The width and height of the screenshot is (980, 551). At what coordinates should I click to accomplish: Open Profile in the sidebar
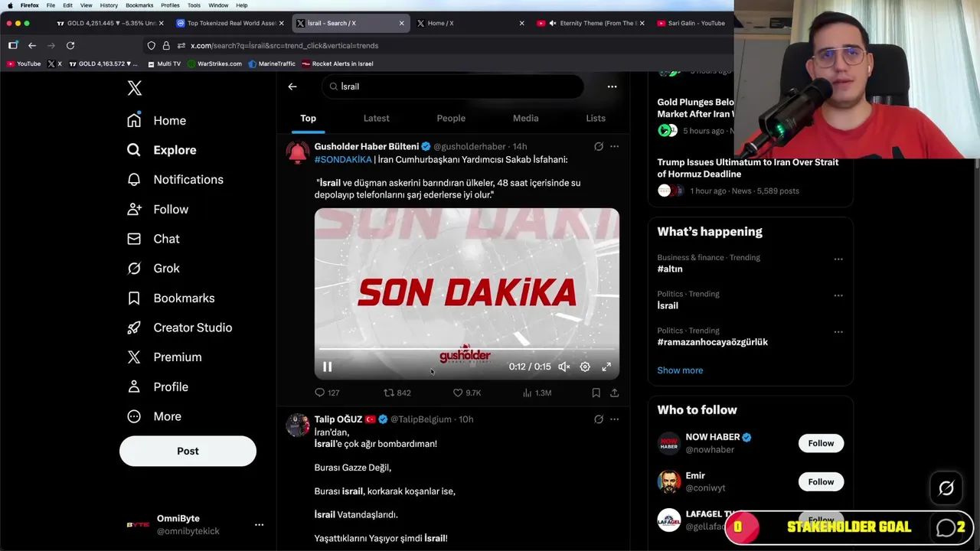(x=158, y=387)
